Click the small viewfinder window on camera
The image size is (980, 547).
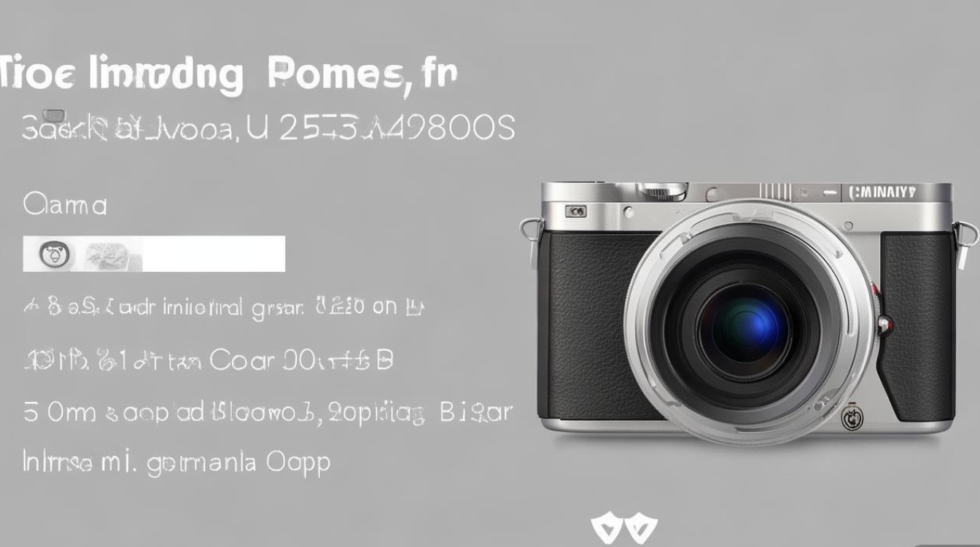tap(576, 212)
